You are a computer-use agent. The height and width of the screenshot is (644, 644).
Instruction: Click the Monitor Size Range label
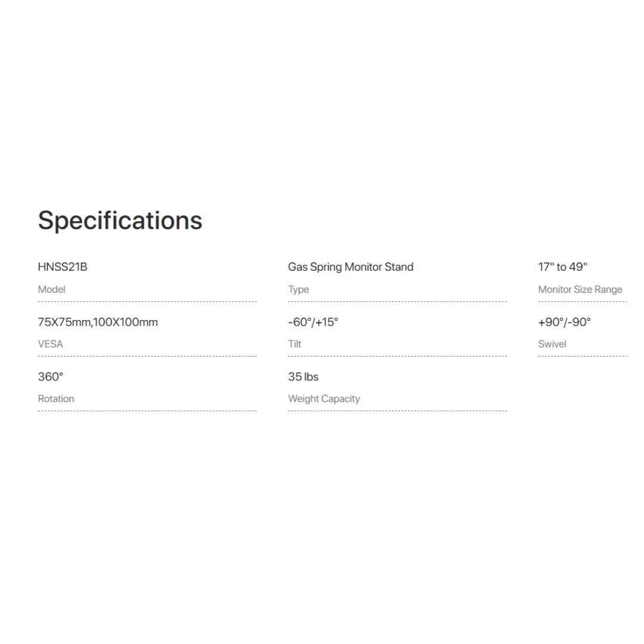[580, 290]
